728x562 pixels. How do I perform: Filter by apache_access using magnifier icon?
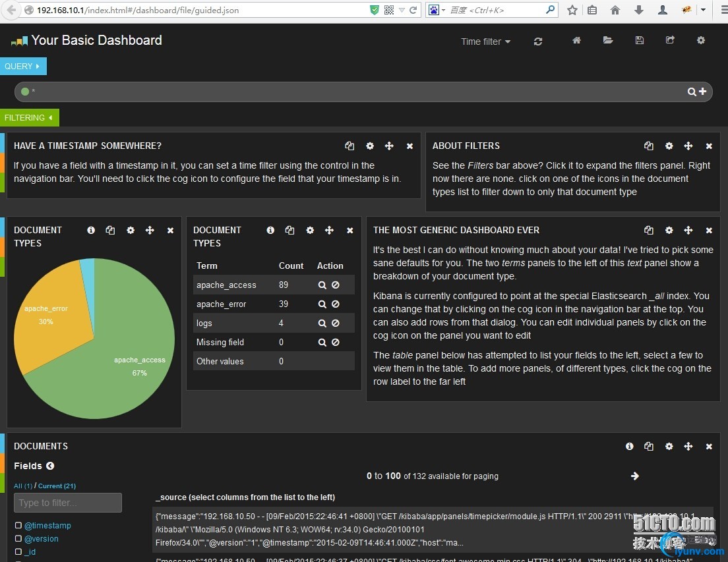322,285
